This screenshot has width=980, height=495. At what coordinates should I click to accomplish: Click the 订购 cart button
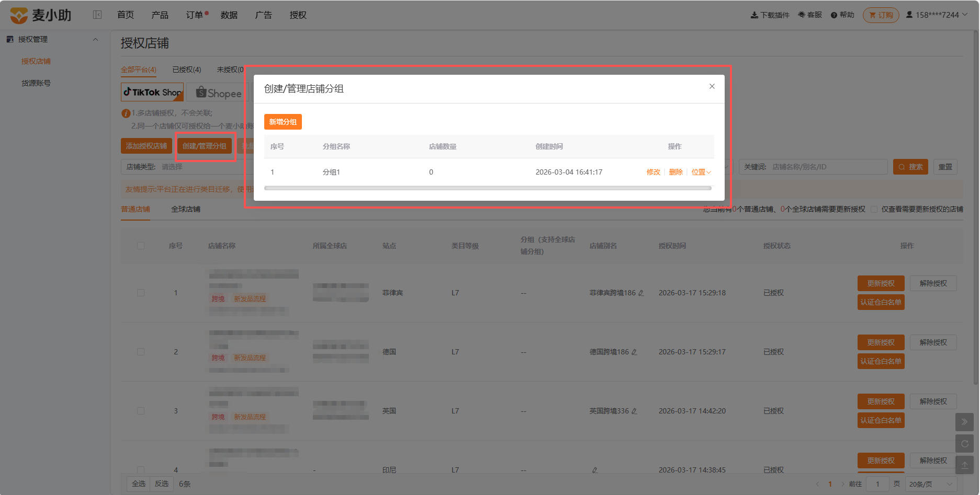(x=881, y=15)
